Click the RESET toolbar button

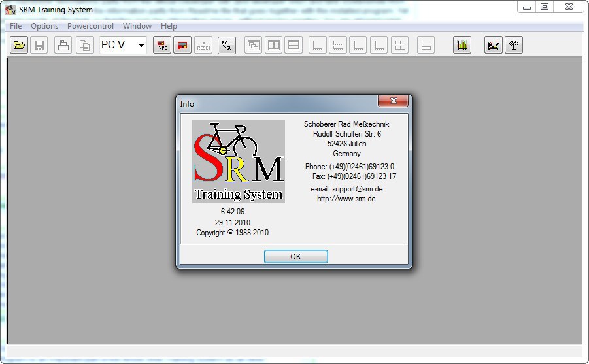coord(203,46)
